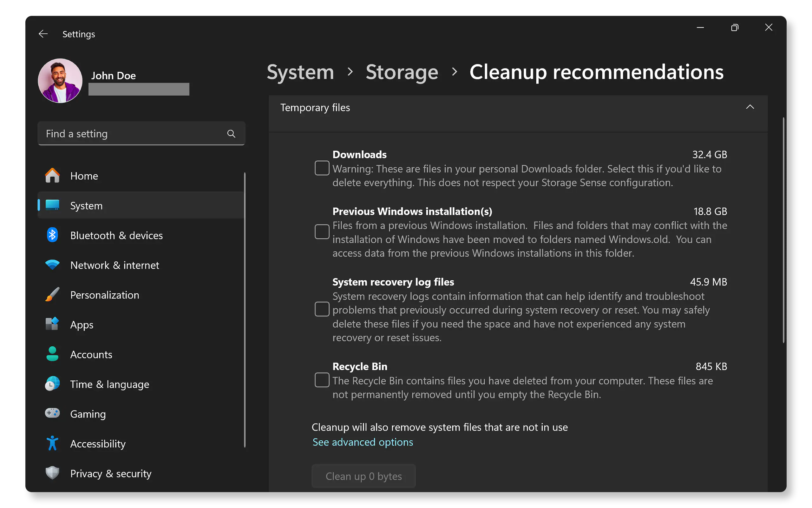Go to Gaming settings label
The width and height of the screenshot is (812, 508).
(x=88, y=414)
